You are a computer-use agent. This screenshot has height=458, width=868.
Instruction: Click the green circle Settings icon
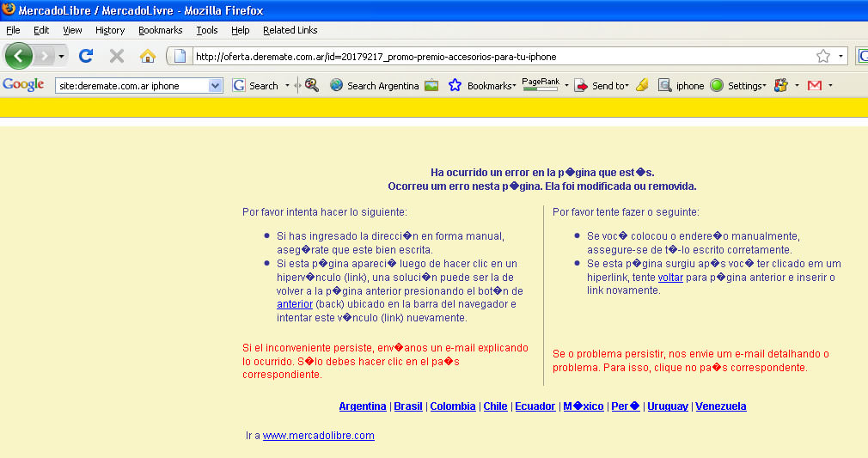click(x=717, y=85)
